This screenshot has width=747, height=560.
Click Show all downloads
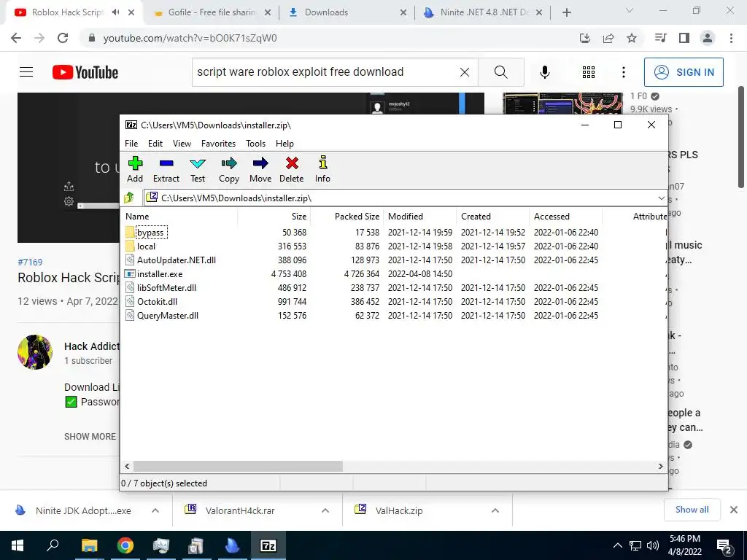(x=692, y=510)
